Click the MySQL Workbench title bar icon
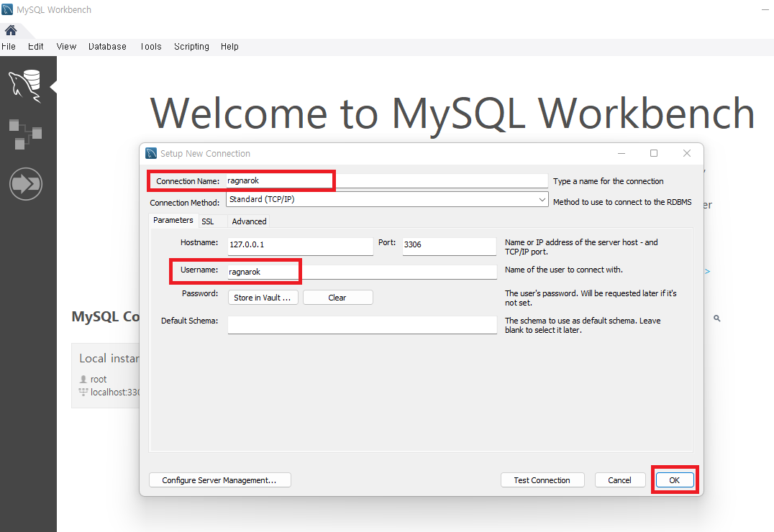This screenshot has height=532, width=774. (7, 9)
